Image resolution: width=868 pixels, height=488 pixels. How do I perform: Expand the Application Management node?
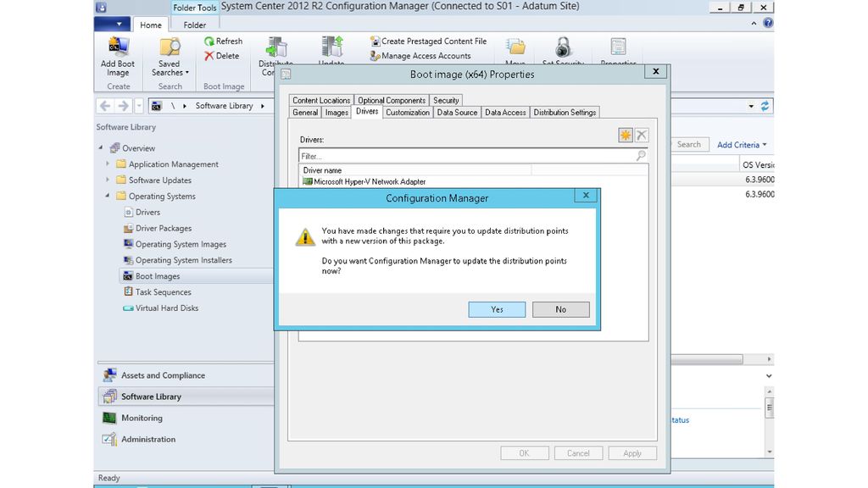tap(108, 164)
